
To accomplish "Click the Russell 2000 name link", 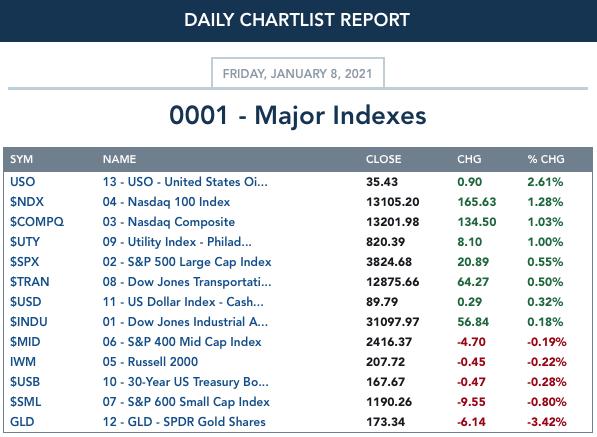I will [x=150, y=362].
